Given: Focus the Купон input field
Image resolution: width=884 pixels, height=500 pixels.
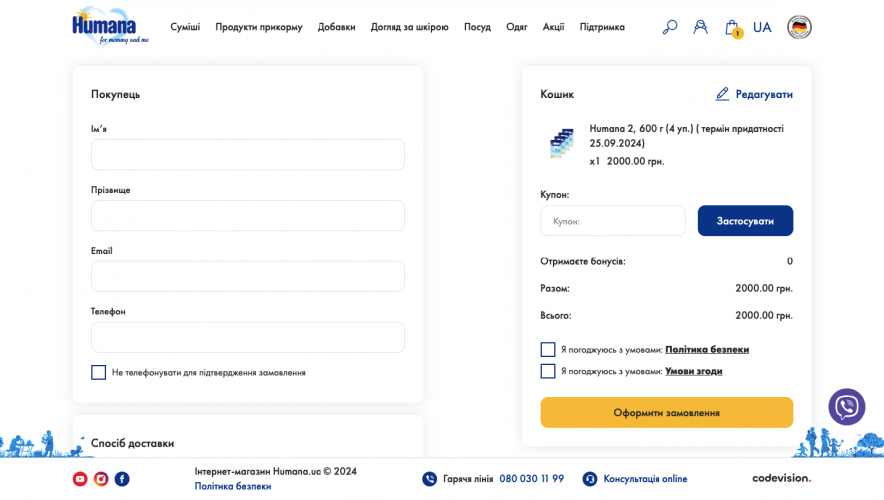Looking at the screenshot, I should coord(613,220).
